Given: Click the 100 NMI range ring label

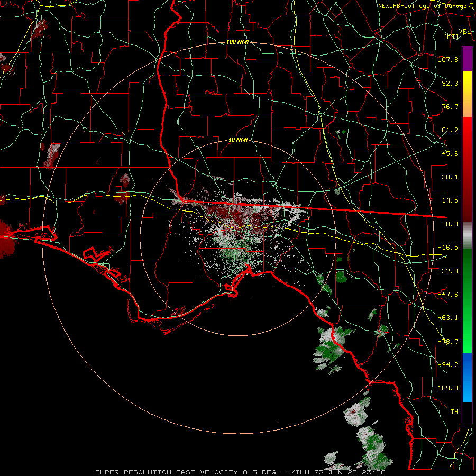Looking at the screenshot, I should point(237,42).
